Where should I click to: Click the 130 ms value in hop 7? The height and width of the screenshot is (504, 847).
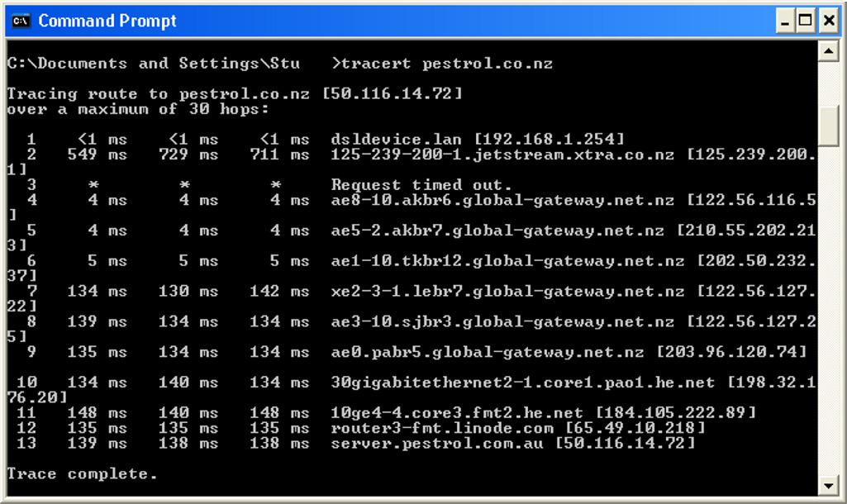point(188,291)
